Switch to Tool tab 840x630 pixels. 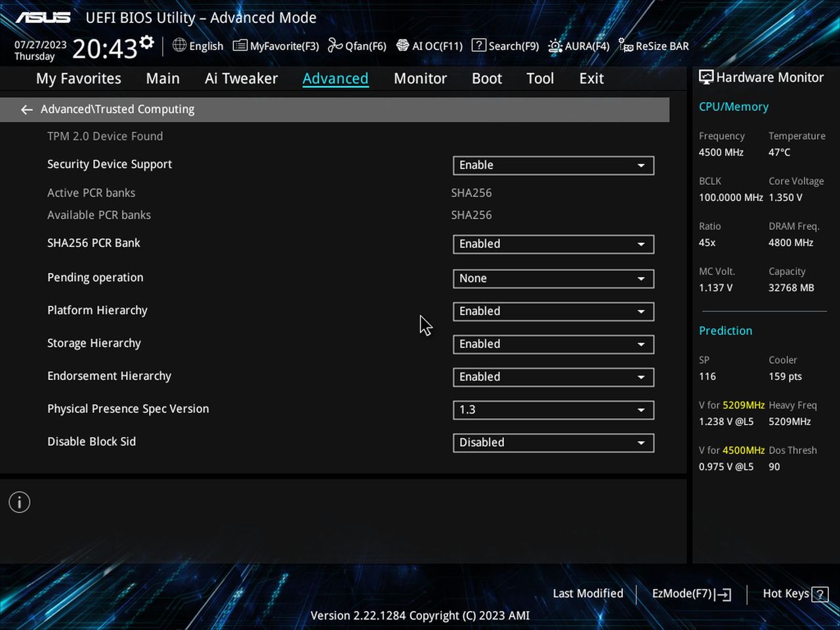point(540,79)
